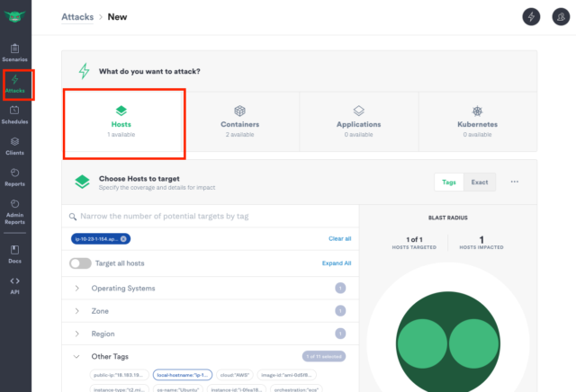Select Kubernetes as attack target
The height and width of the screenshot is (392, 576).
coord(478,121)
